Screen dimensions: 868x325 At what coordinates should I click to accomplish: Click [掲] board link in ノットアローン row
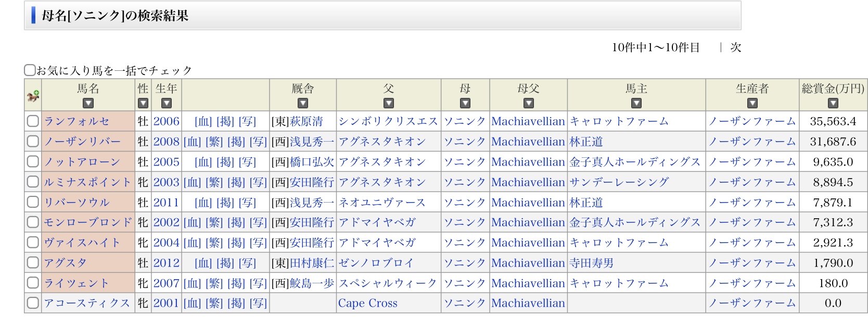225,162
